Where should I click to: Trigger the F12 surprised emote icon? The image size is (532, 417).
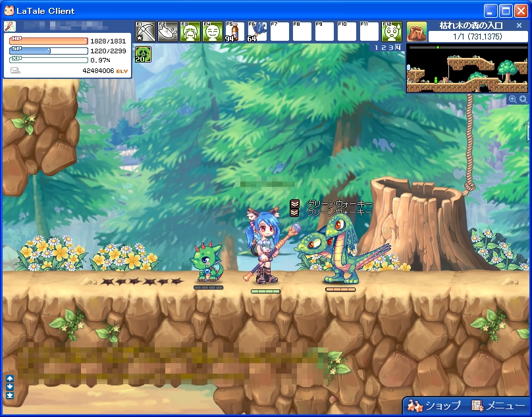coord(391,32)
